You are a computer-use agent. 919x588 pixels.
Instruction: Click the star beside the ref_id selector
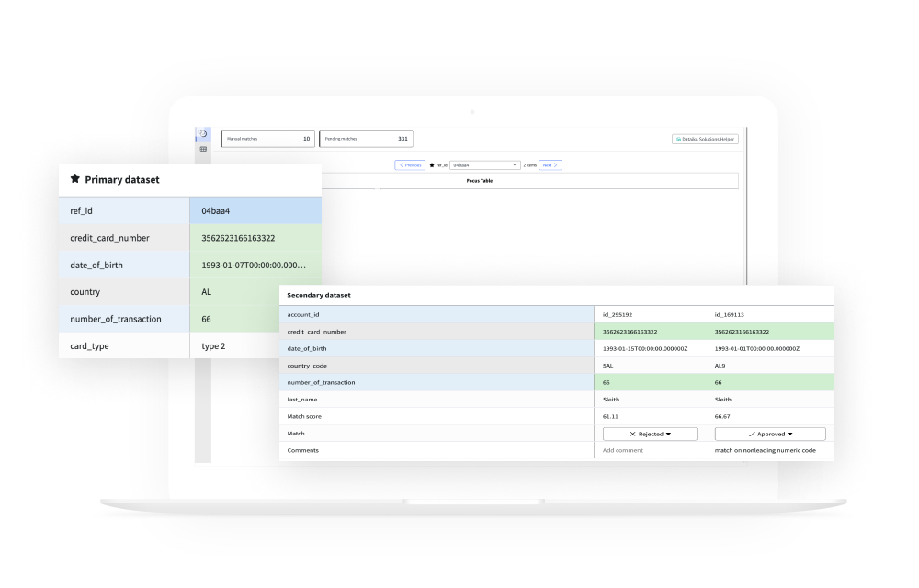point(432,165)
